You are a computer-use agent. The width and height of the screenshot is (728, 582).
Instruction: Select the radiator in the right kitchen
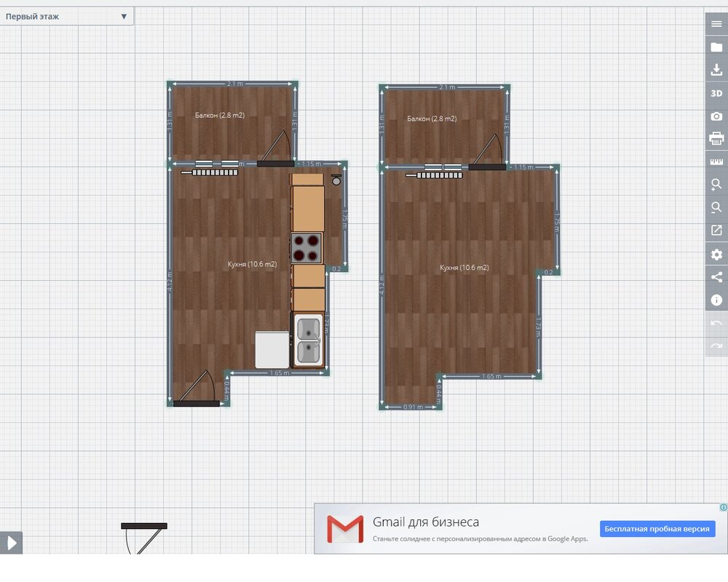point(434,175)
